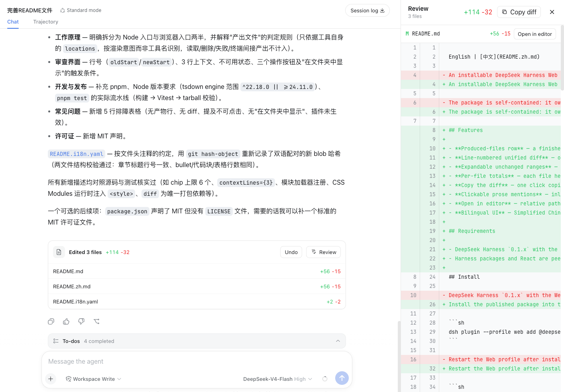Select README.i18n.yaml row in edited files
This screenshot has width=564, height=392.
(x=197, y=302)
